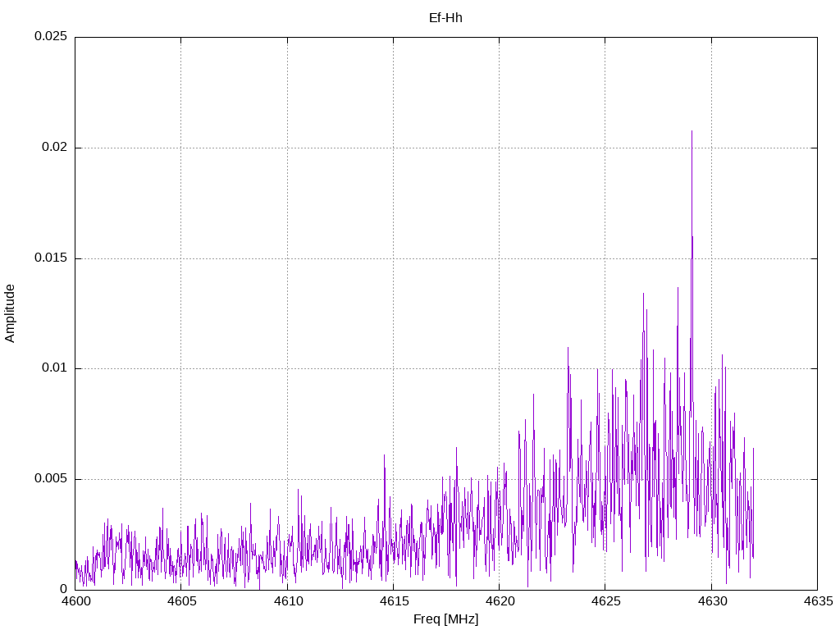Click the 4620 x-axis tick label
The image size is (840, 630).
tap(499, 601)
